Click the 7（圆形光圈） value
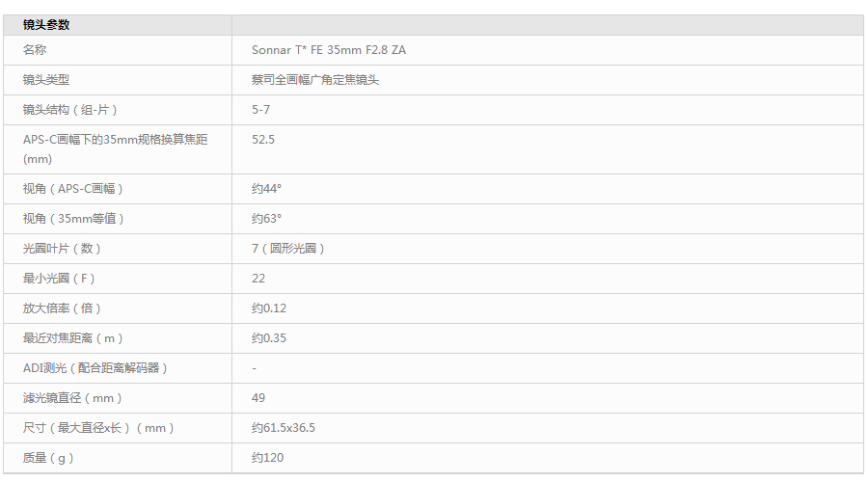 coord(288,249)
